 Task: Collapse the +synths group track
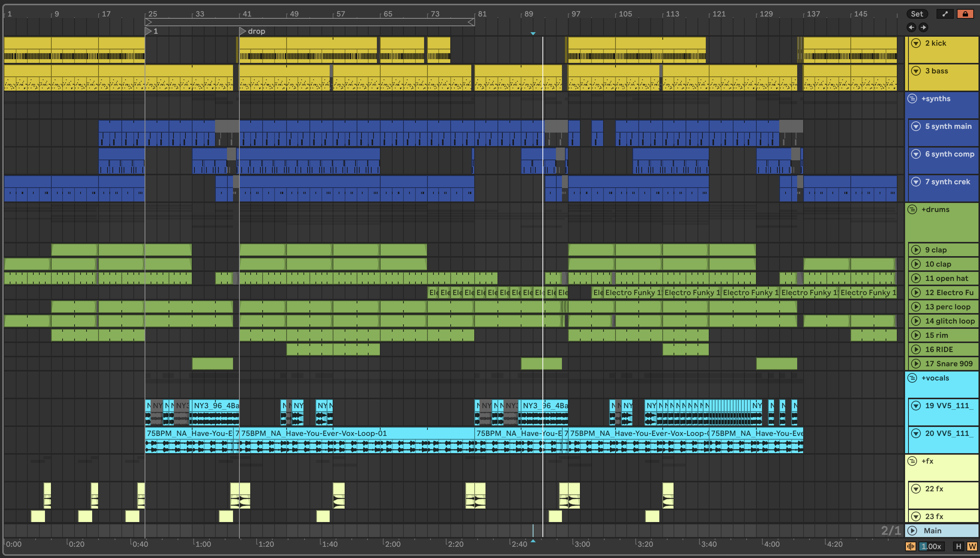(x=912, y=98)
